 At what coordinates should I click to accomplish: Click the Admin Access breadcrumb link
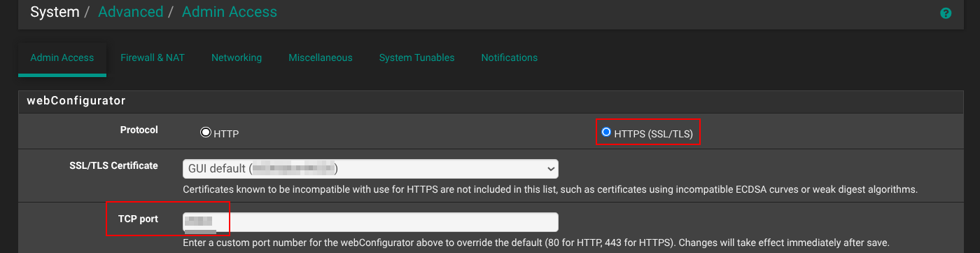230,12
